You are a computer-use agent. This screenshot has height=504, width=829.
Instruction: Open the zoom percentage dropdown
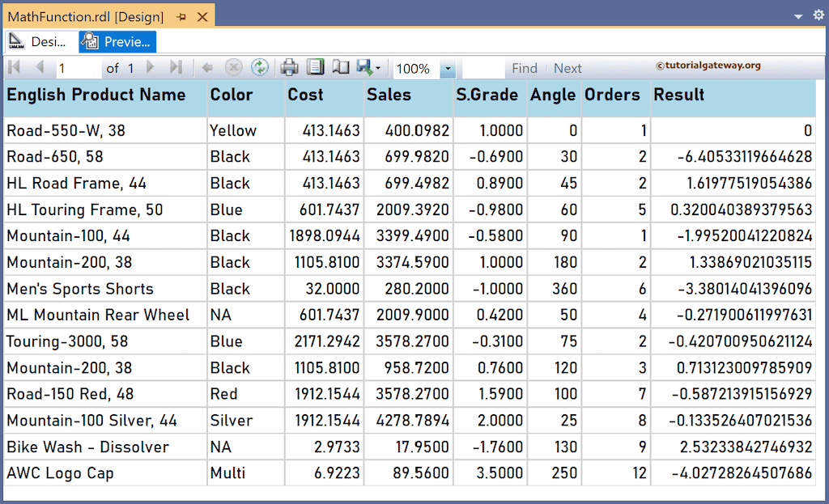pyautogui.click(x=449, y=68)
